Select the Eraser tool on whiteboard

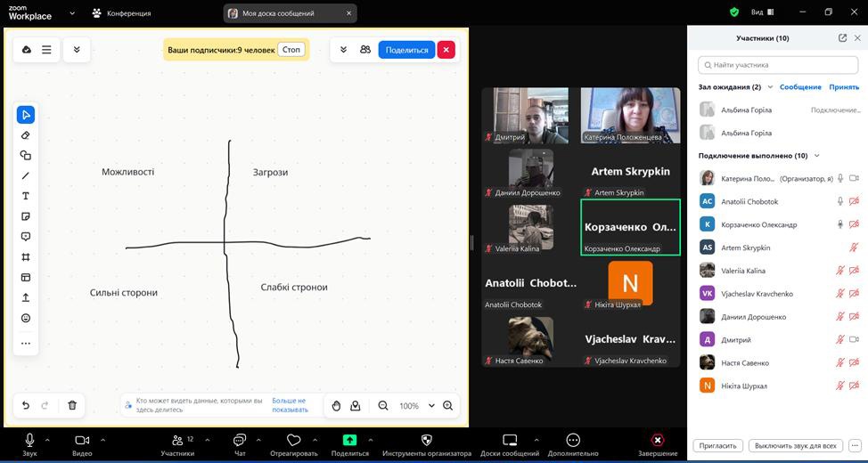click(x=26, y=135)
